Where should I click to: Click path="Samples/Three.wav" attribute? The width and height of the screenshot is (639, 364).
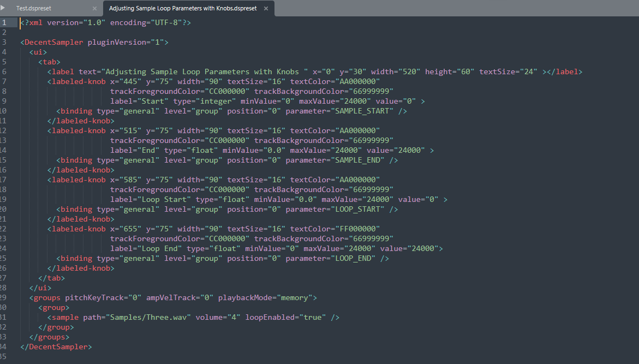pyautogui.click(x=137, y=317)
